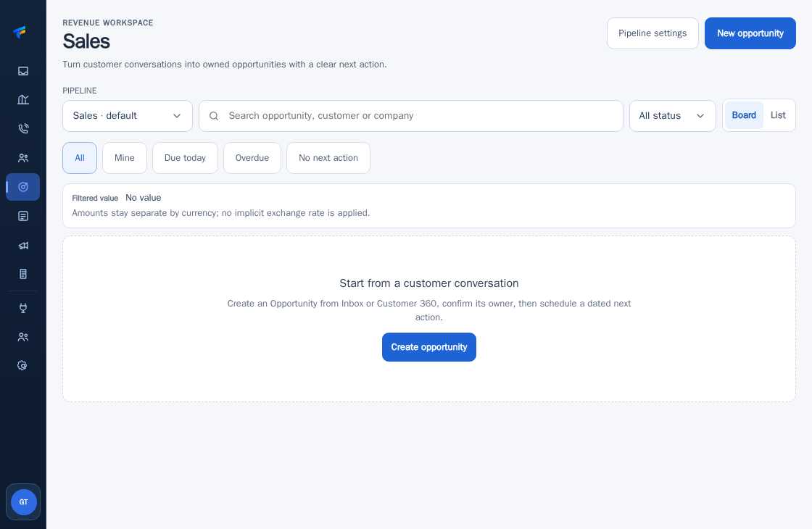Open the GT user avatar menu
Viewport: 812px width, 529px height.
pos(23,502)
